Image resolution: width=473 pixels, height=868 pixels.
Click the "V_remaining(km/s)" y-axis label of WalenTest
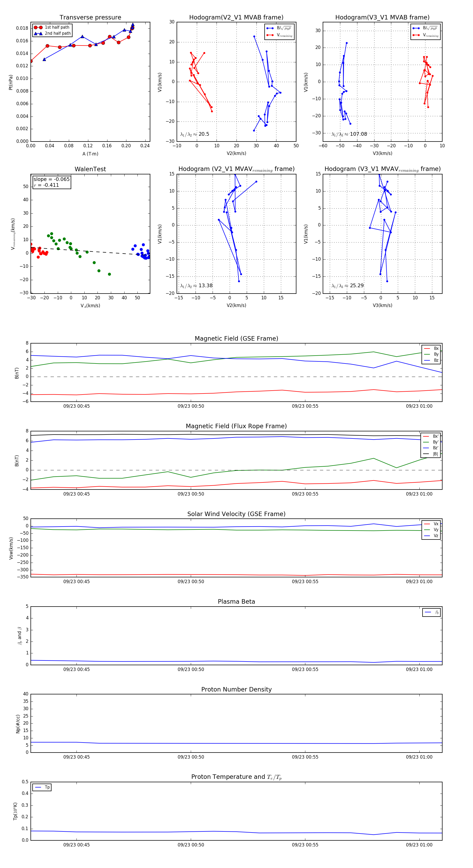click(x=13, y=234)
